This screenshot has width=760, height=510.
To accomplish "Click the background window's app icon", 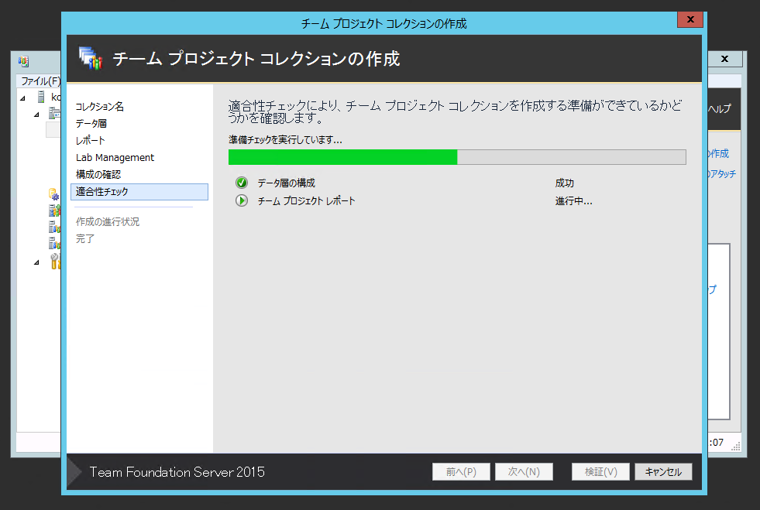I will (x=23, y=61).
